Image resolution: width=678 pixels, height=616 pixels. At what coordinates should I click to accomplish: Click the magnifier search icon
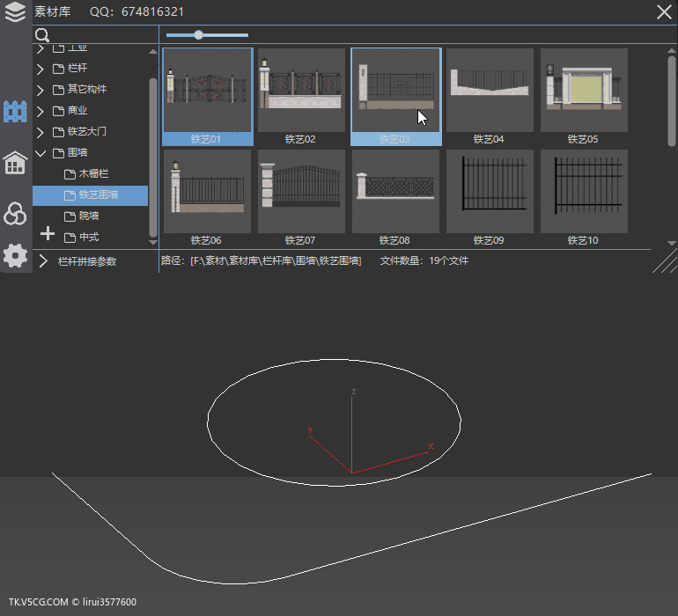click(41, 35)
